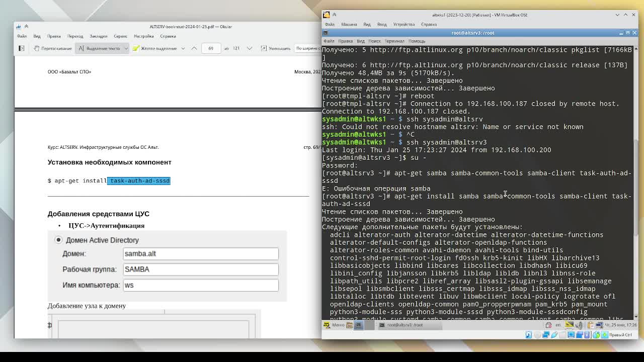This screenshot has width=644, height=362.
Task: Go to next page in Okular
Action: click(249, 48)
